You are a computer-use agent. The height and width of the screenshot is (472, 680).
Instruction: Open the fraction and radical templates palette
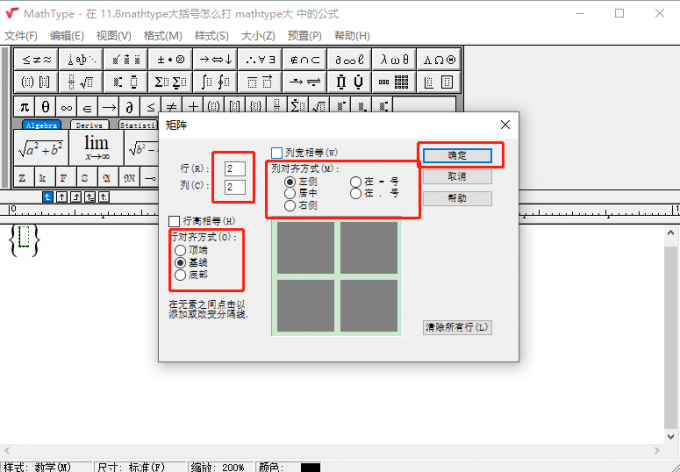(82, 82)
